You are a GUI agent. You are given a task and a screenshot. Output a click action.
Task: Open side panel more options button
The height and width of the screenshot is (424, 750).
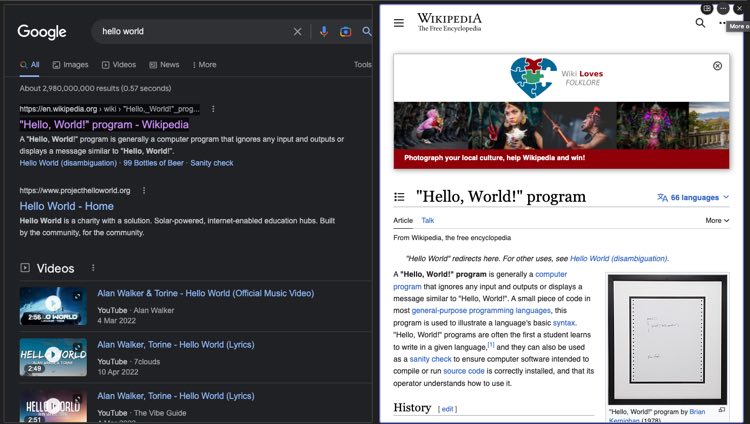tap(723, 9)
